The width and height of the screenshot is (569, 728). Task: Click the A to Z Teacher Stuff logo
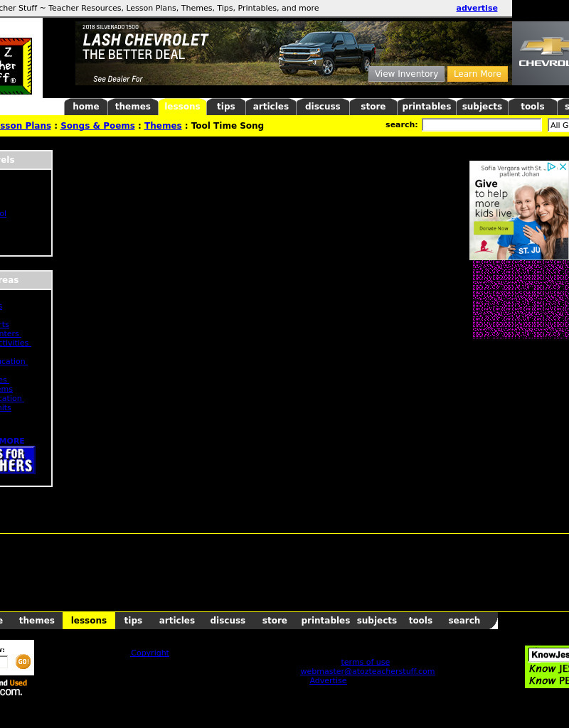point(16,67)
